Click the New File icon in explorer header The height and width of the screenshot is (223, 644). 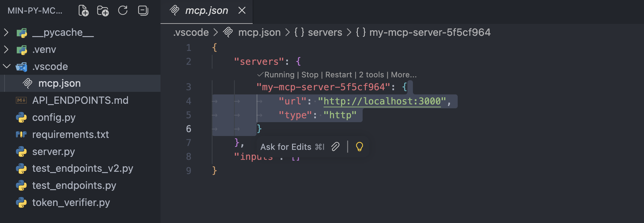83,11
